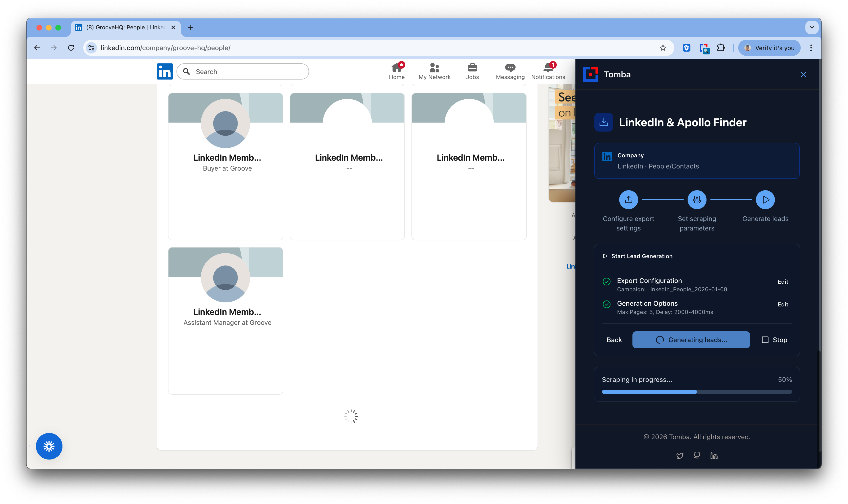848x504 pixels.
Task: Open the Chrome extensions puzzle icon
Action: (x=721, y=48)
